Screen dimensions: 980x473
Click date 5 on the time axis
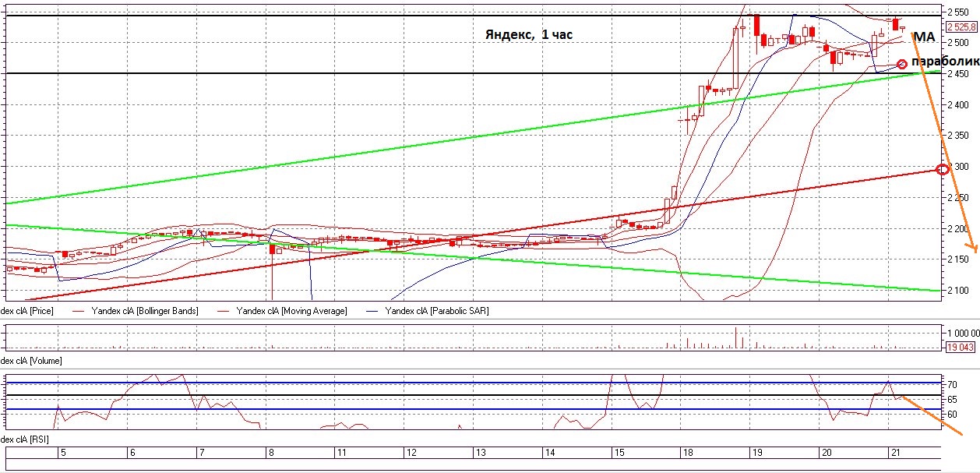point(63,453)
